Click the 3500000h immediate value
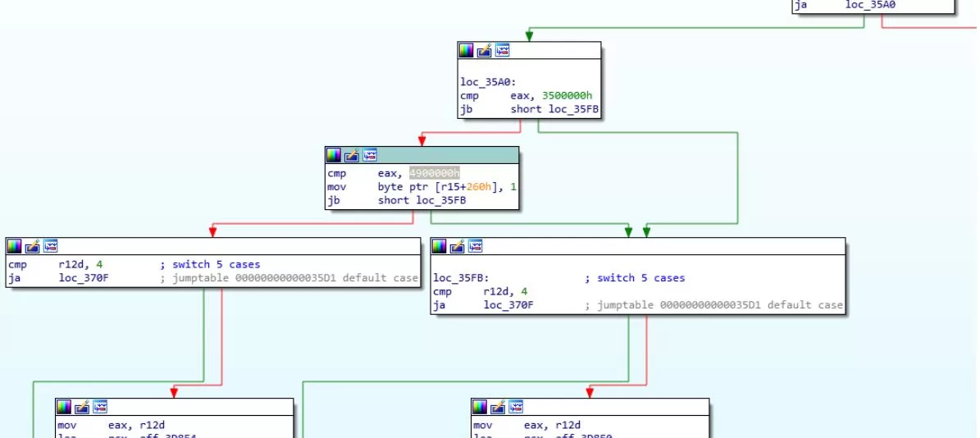This screenshot has width=980, height=438. coord(567,96)
